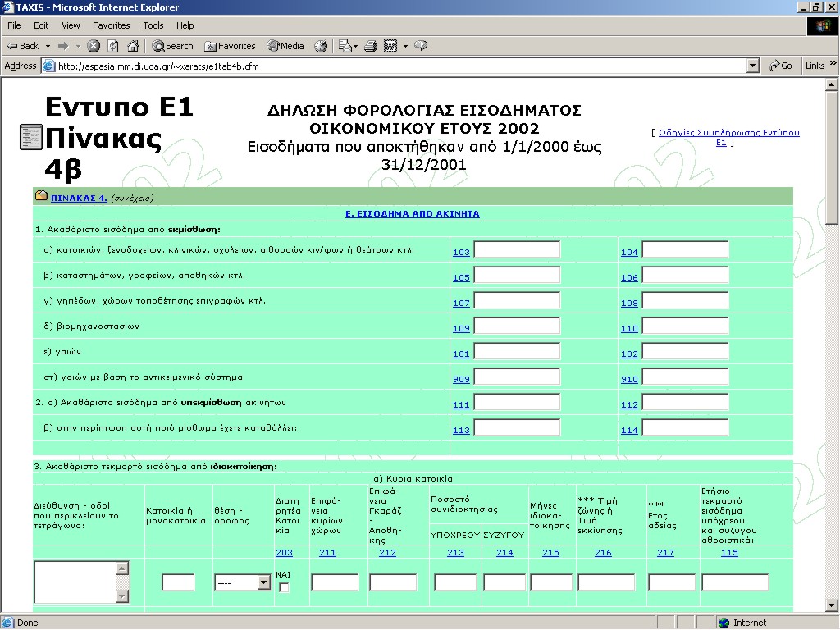This screenshot has height=630, width=840.
Task: Click the page icon in address bar
Action: pos(48,66)
